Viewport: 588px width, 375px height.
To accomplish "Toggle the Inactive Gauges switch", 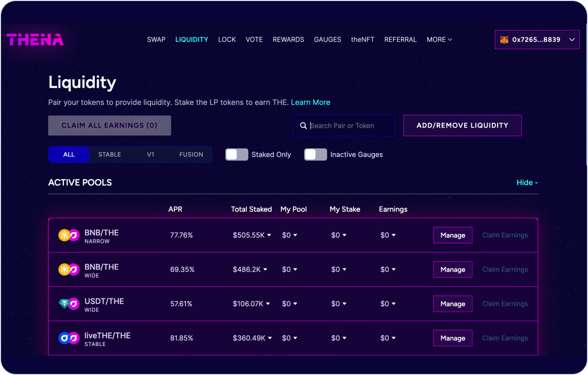I will [316, 155].
